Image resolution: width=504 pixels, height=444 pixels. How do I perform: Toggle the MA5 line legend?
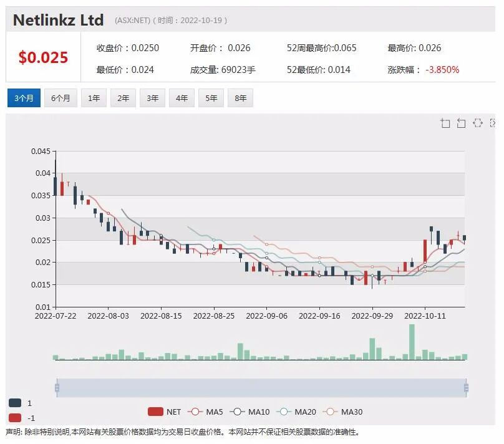205,412
